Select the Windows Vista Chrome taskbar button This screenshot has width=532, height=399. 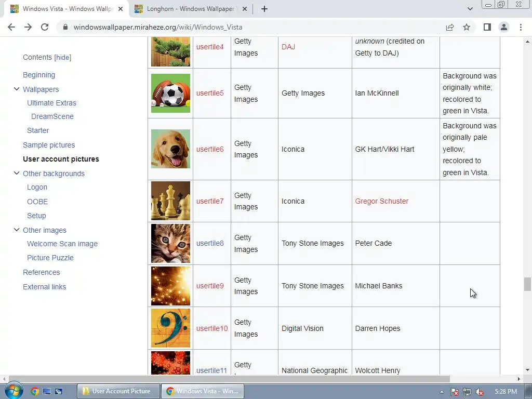tap(202, 391)
